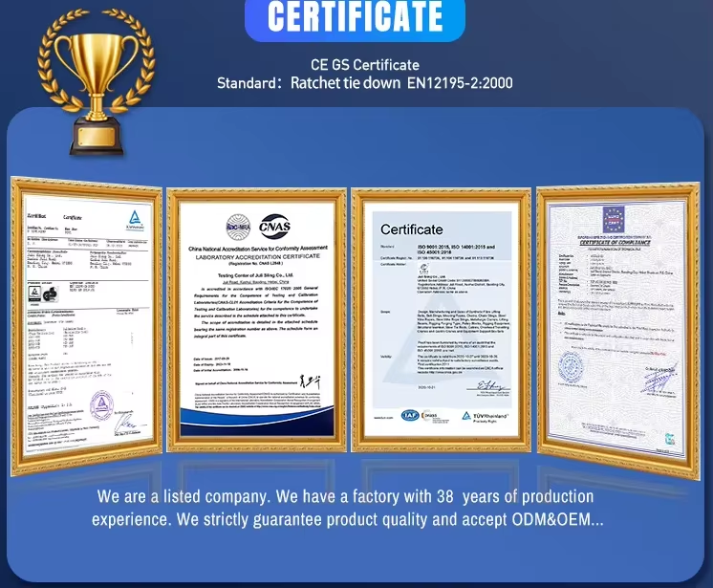This screenshot has width=713, height=588.
Task: Click the 'Ratchet tie down EN12195-2:2000' line
Action: pyautogui.click(x=401, y=83)
